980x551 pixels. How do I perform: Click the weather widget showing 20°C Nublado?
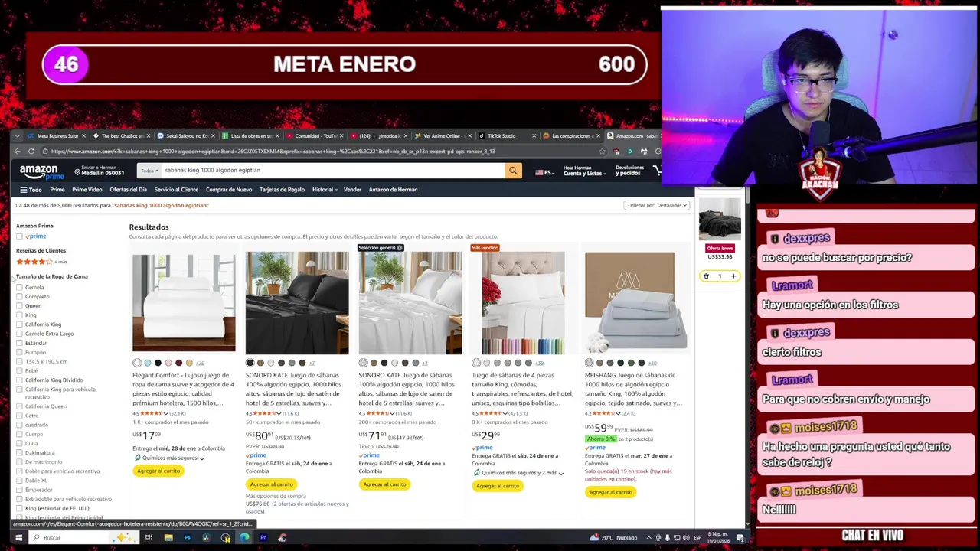click(x=615, y=538)
